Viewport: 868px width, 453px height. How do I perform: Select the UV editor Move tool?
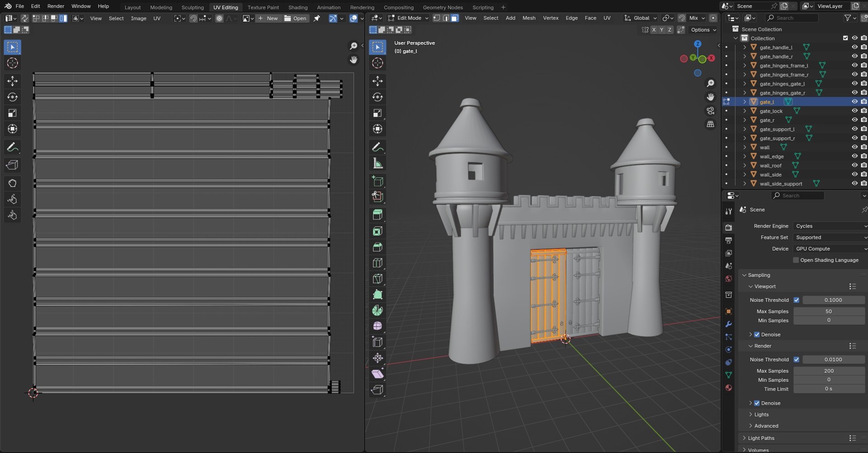point(13,81)
